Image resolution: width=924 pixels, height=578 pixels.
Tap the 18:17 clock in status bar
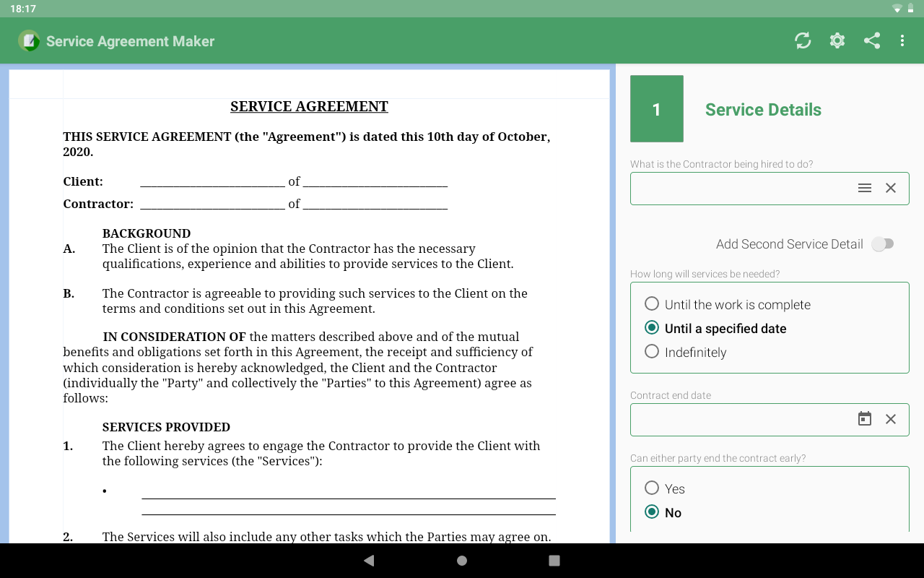pos(23,9)
